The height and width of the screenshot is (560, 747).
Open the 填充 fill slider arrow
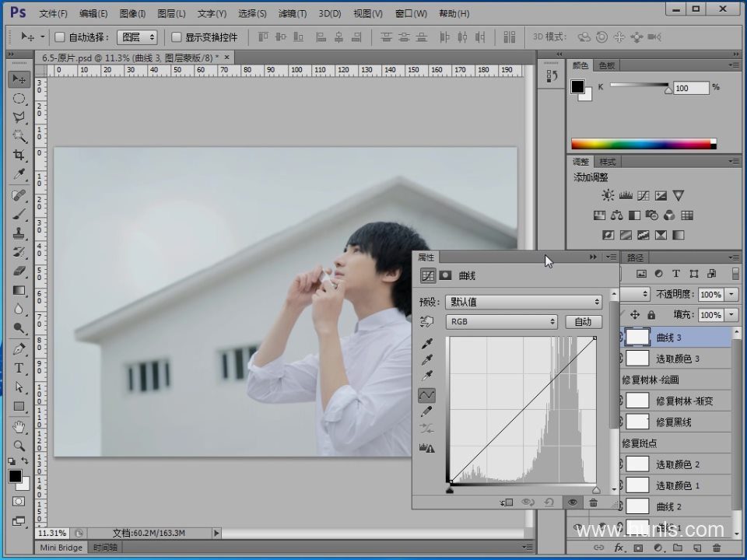731,315
